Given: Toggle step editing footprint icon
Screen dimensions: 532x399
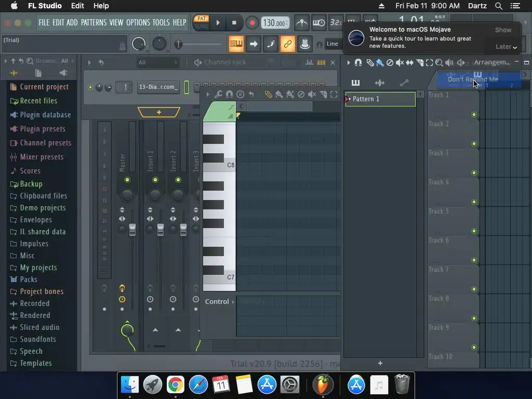Looking at the screenshot, I should coord(270,44).
